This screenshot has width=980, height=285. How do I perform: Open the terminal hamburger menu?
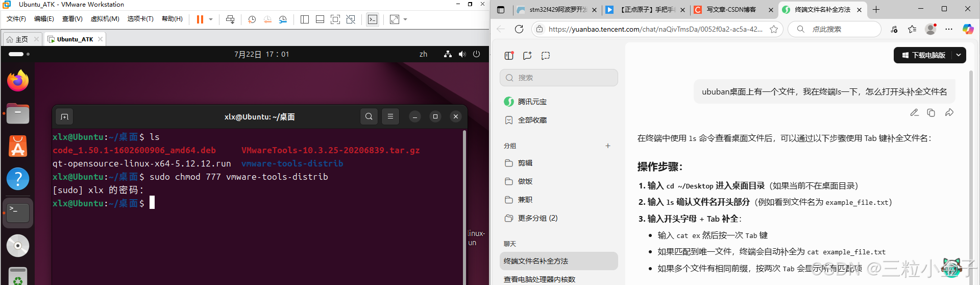click(x=390, y=116)
